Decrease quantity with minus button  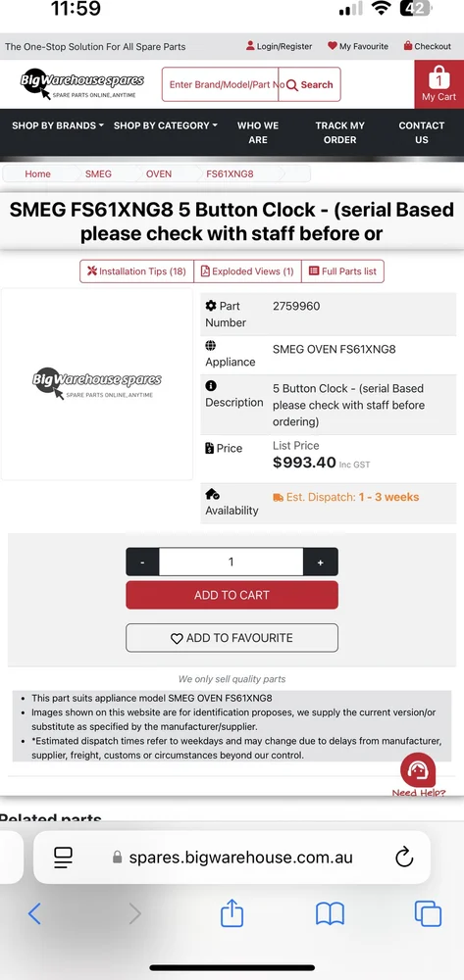(x=142, y=562)
